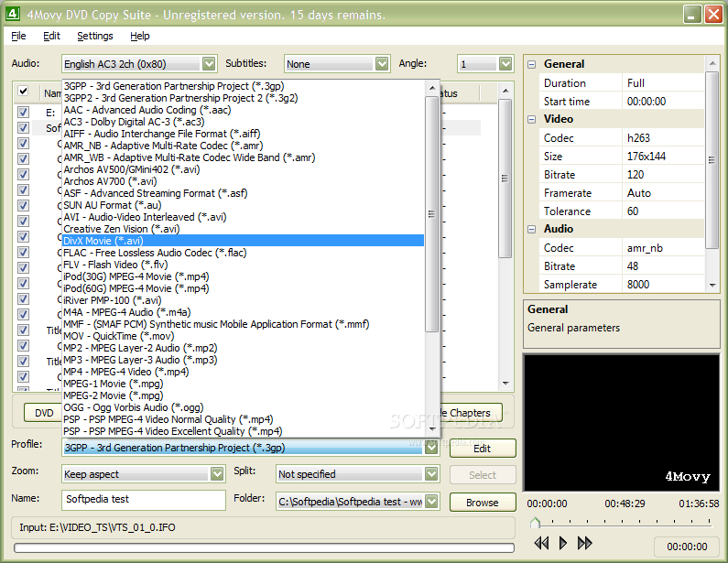The image size is (728, 563).
Task: Click the play button under preview
Action: [x=563, y=543]
